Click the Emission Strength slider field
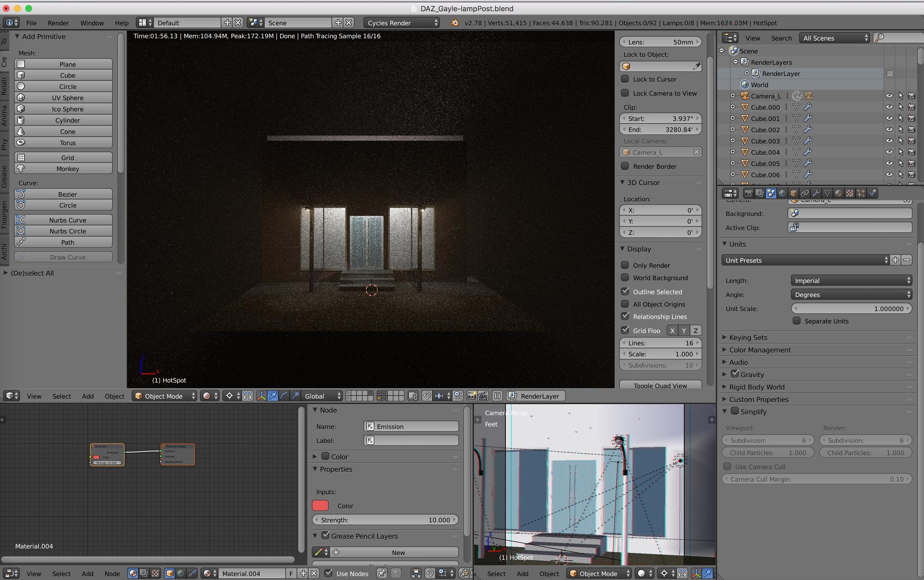Image resolution: width=924 pixels, height=580 pixels. click(x=385, y=520)
